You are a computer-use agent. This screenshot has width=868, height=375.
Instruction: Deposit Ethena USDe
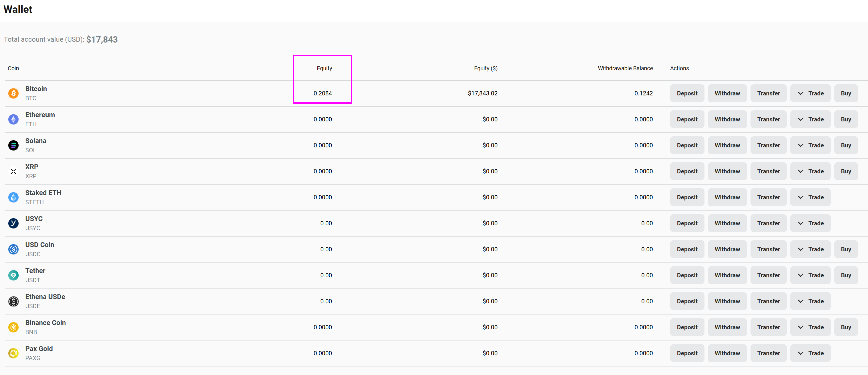[687, 301]
